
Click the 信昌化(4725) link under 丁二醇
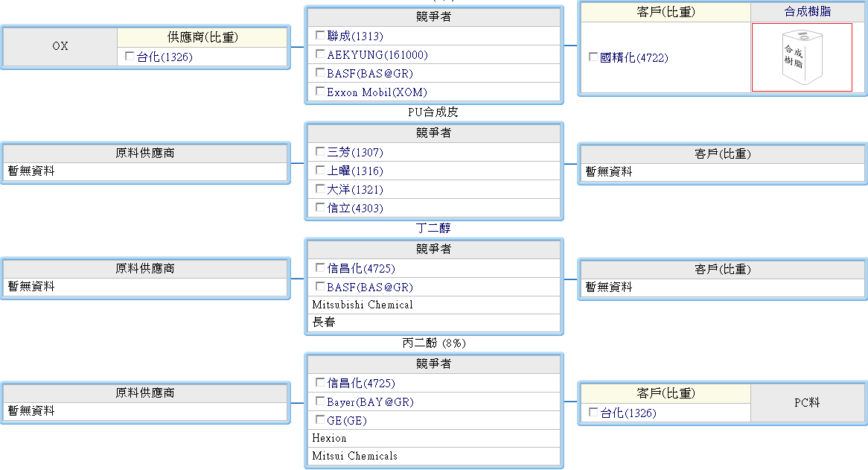tap(361, 268)
